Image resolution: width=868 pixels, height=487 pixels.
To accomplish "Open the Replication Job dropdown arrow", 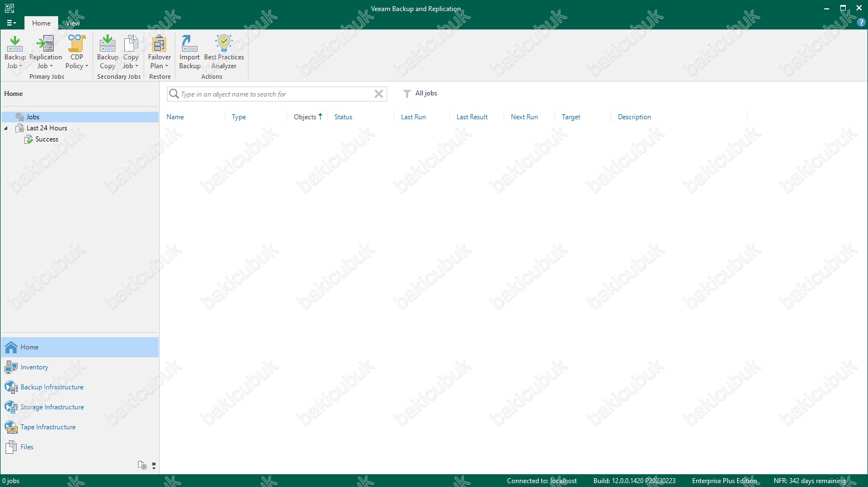I will pos(52,66).
